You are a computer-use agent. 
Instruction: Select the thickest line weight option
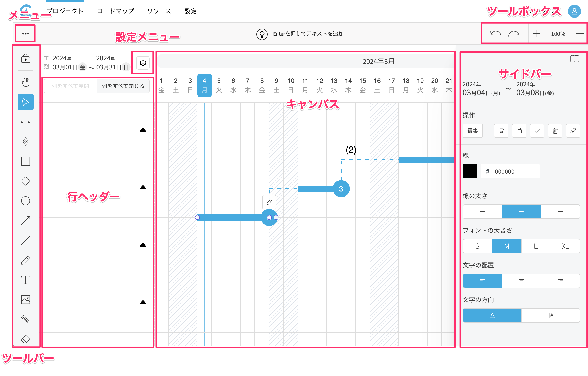(x=560, y=212)
